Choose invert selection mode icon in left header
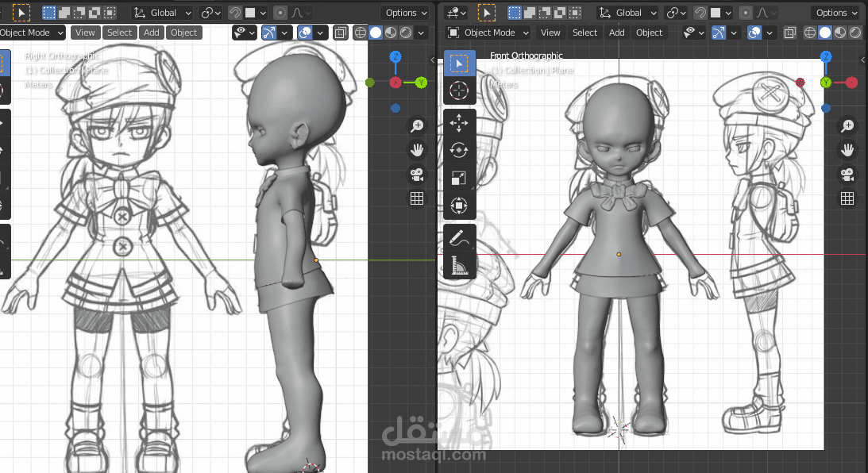The width and height of the screenshot is (868, 473). click(x=95, y=12)
